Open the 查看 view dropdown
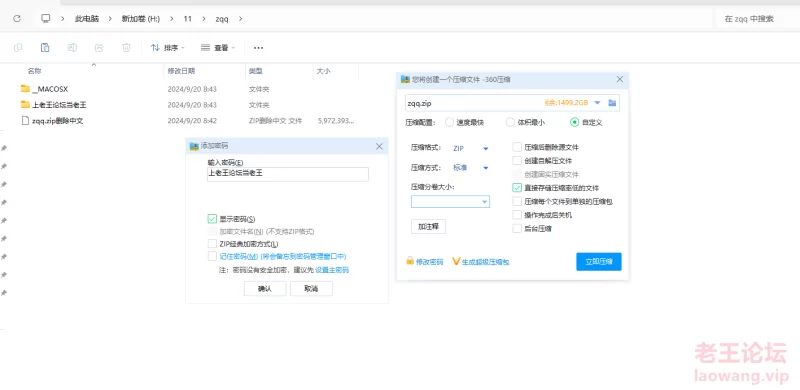 click(x=218, y=47)
